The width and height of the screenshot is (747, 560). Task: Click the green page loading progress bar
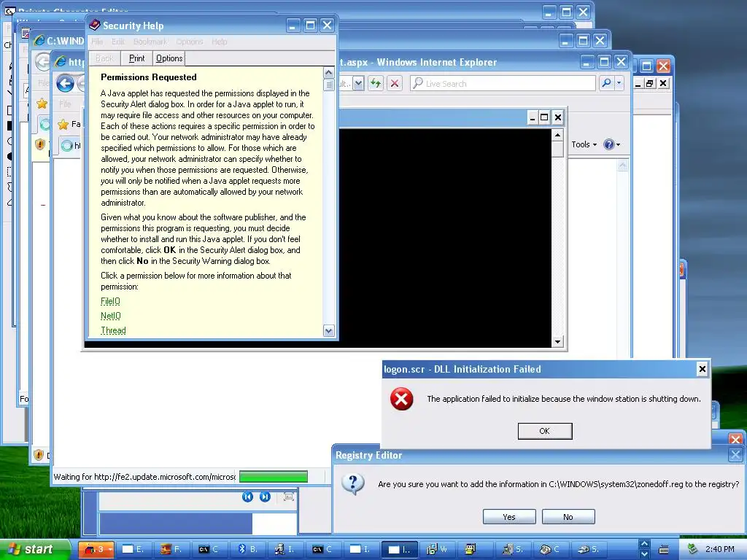click(x=274, y=477)
